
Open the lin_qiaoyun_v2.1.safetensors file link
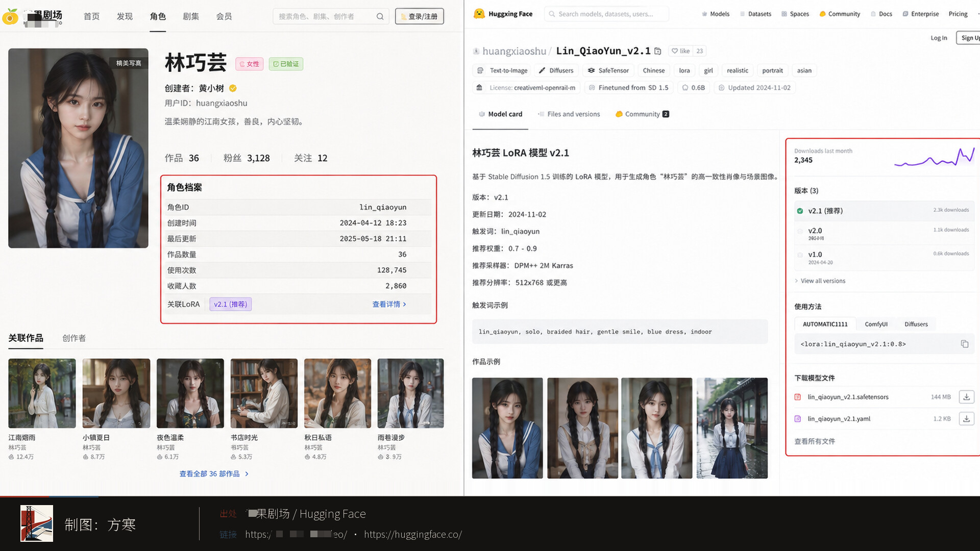(x=848, y=397)
